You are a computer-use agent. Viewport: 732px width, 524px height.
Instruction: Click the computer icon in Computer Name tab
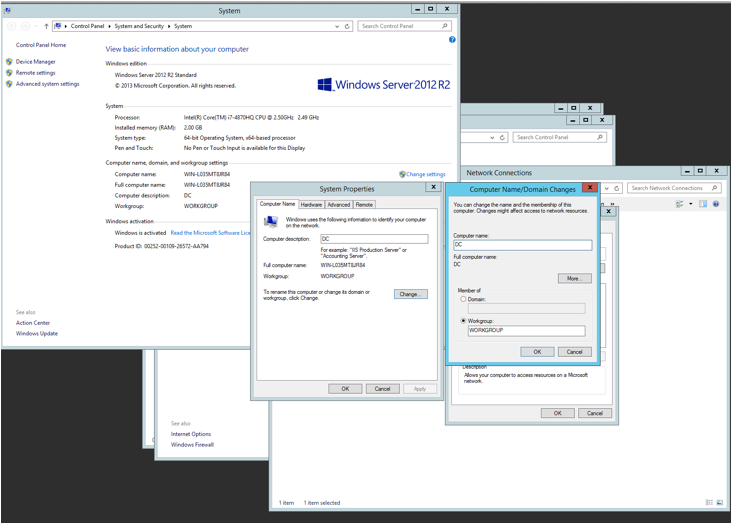click(x=270, y=221)
